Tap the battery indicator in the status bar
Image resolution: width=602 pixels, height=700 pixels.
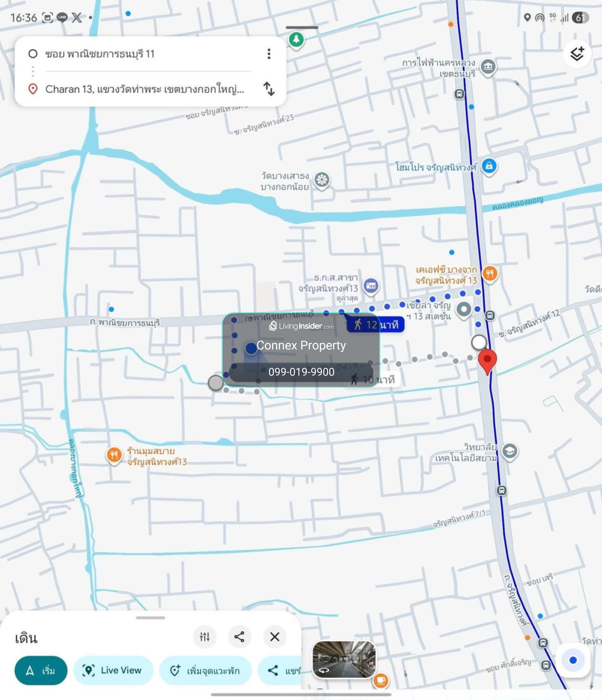pos(580,17)
